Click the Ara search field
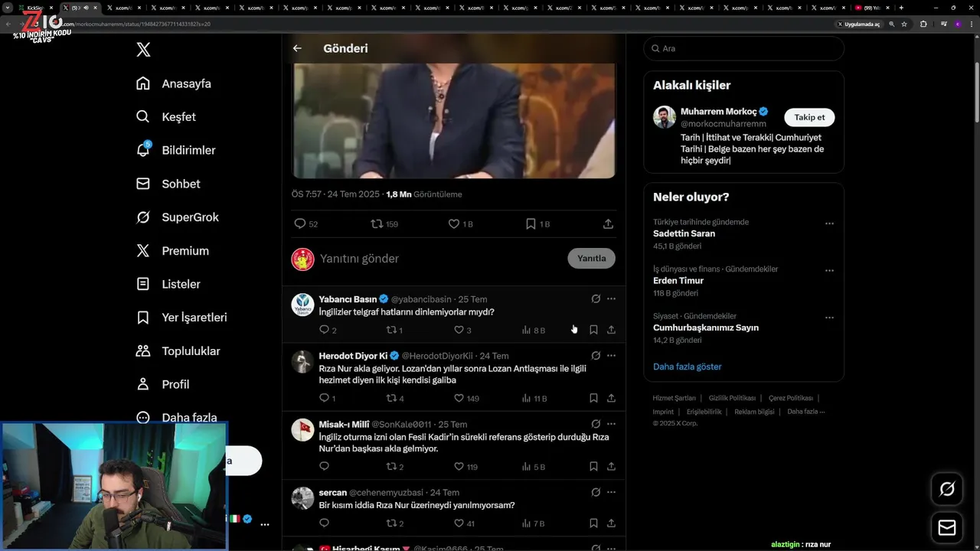 click(743, 48)
